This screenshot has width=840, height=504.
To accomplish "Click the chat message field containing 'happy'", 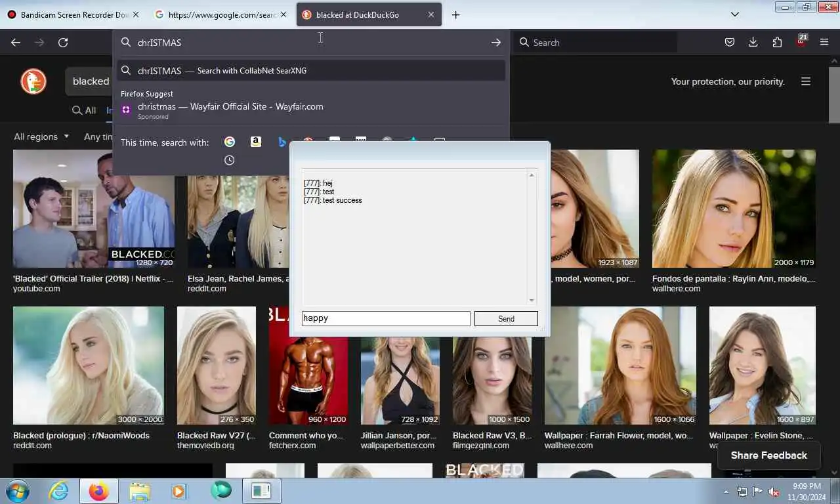I will pos(386,318).
